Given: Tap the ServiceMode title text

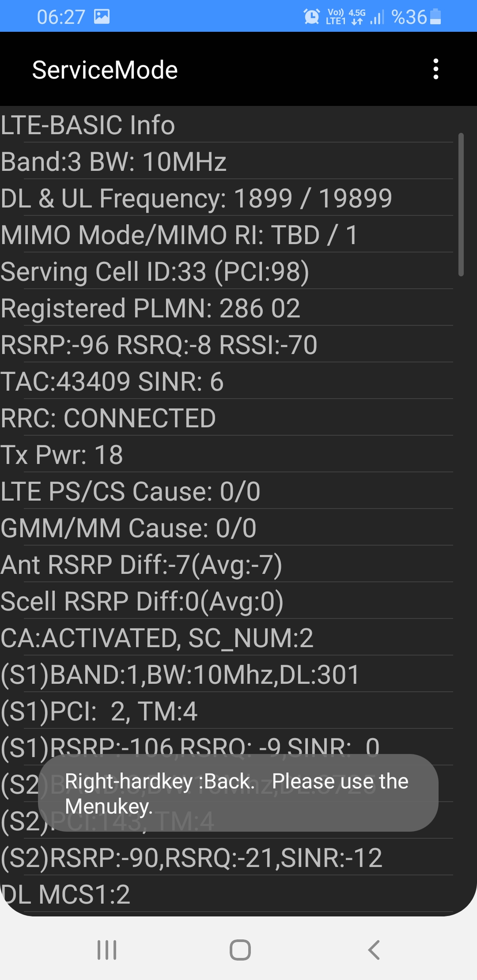Looking at the screenshot, I should [105, 70].
